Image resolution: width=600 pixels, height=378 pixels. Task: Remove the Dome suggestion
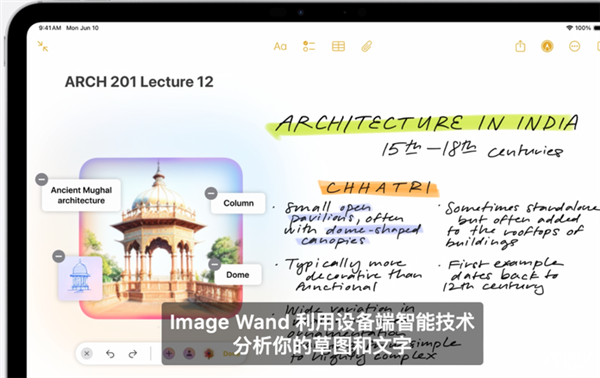[x=215, y=264]
